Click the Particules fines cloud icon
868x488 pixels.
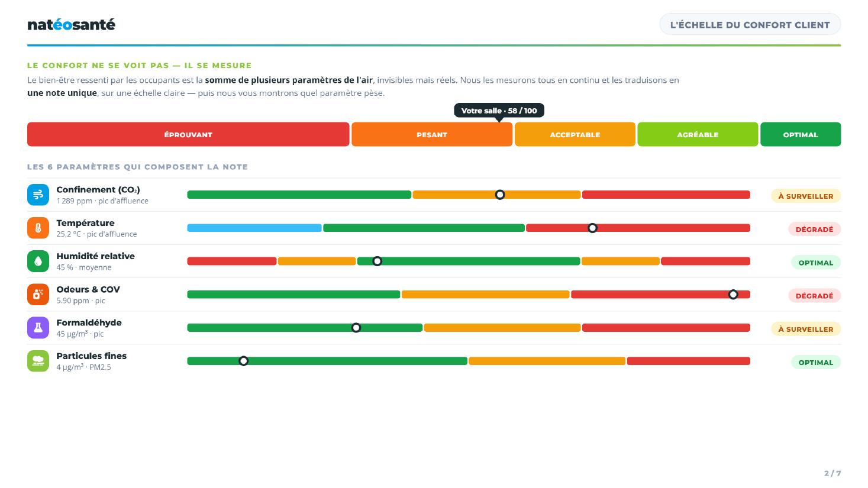pyautogui.click(x=38, y=361)
